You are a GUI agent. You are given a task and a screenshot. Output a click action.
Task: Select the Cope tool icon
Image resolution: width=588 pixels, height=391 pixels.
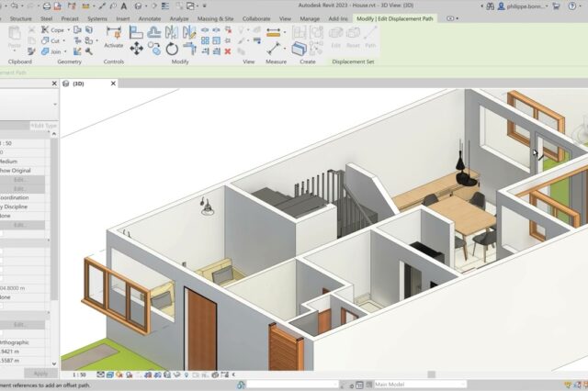click(45, 29)
